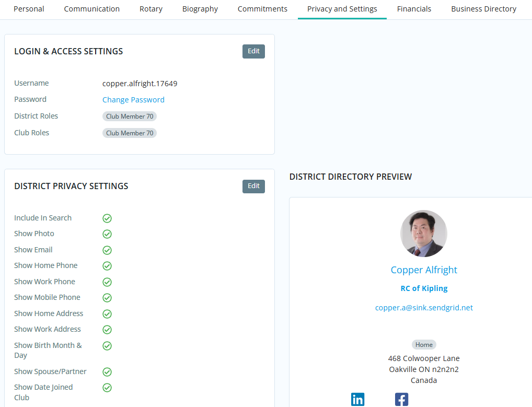Click the Club Roles Club Member 70 badge
This screenshot has height=407, width=532.
(x=130, y=133)
